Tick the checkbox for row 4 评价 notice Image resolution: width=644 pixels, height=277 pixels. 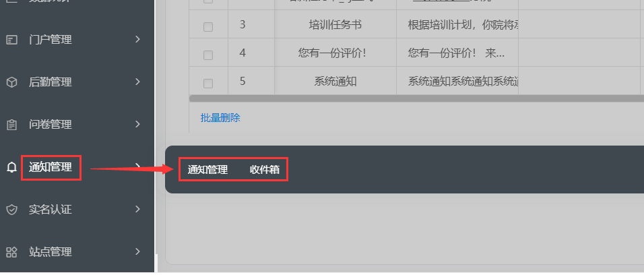(x=208, y=55)
